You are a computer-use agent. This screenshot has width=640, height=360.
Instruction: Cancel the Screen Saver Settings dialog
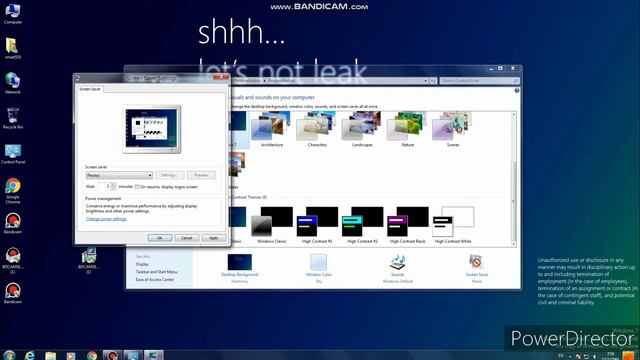[187, 238]
